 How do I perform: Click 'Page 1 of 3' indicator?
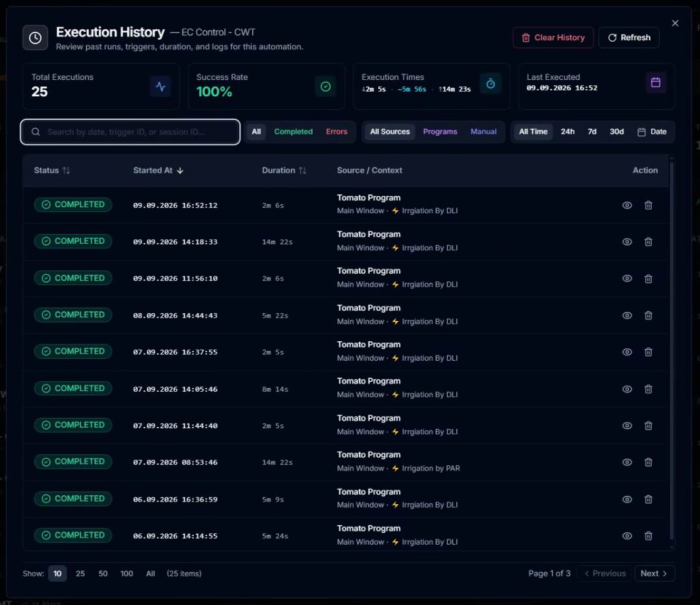click(x=550, y=573)
